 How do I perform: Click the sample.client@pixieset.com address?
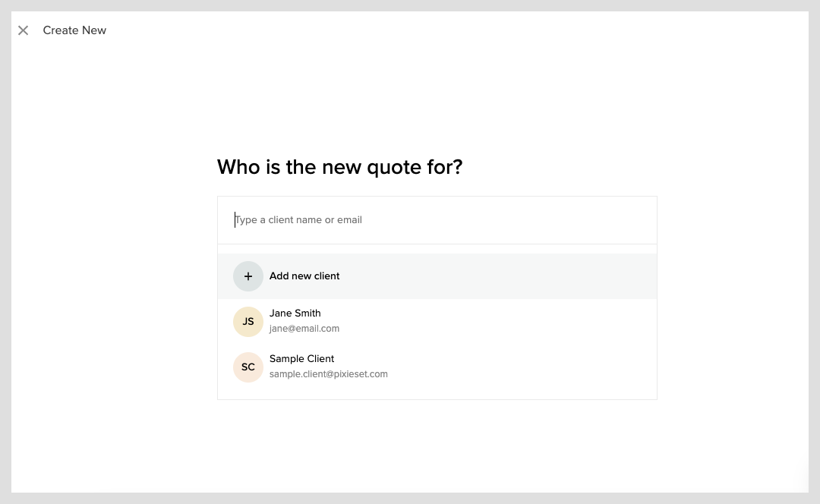click(329, 373)
